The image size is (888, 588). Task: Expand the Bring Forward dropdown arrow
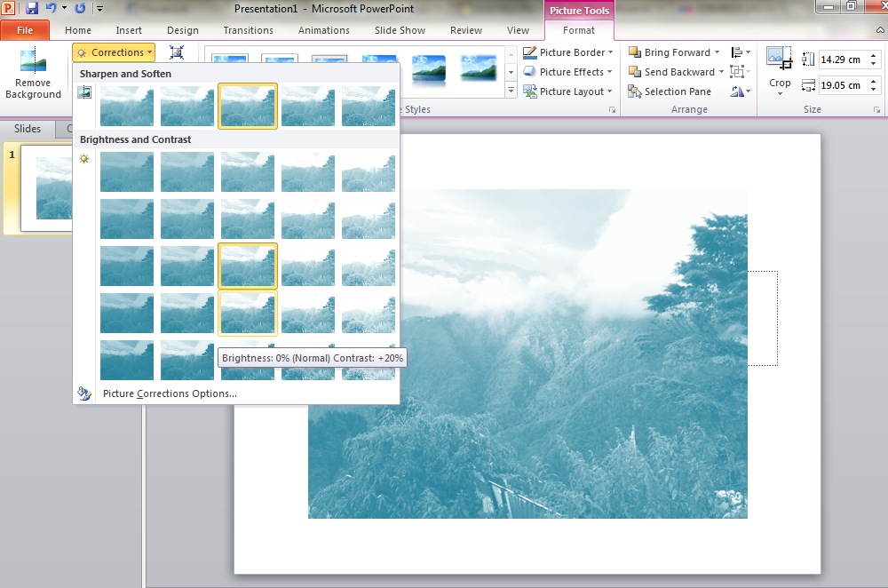pyautogui.click(x=718, y=52)
